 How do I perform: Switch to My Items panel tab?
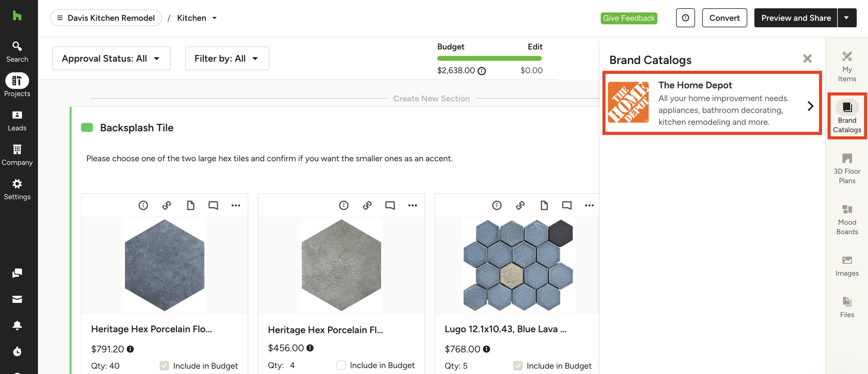847,66
